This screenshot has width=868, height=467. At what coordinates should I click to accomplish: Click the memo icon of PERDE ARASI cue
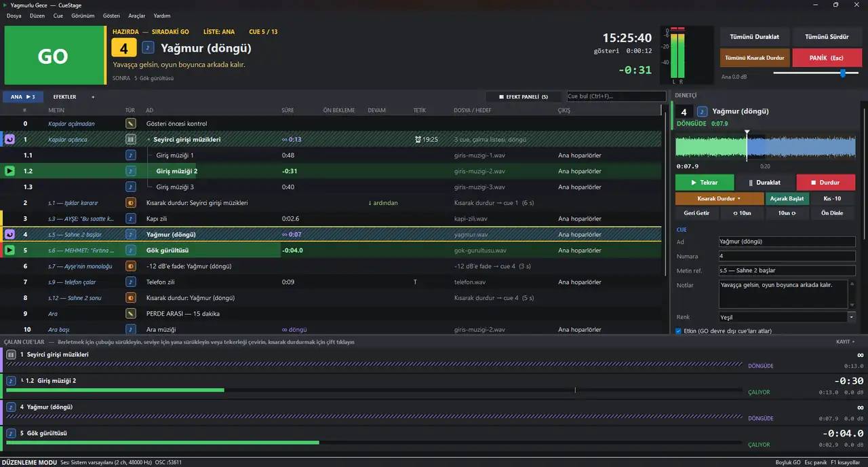click(131, 314)
